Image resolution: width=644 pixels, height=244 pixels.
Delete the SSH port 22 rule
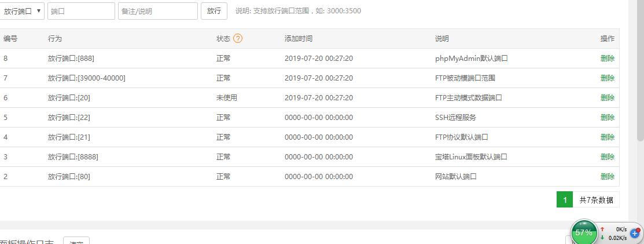[608, 118]
